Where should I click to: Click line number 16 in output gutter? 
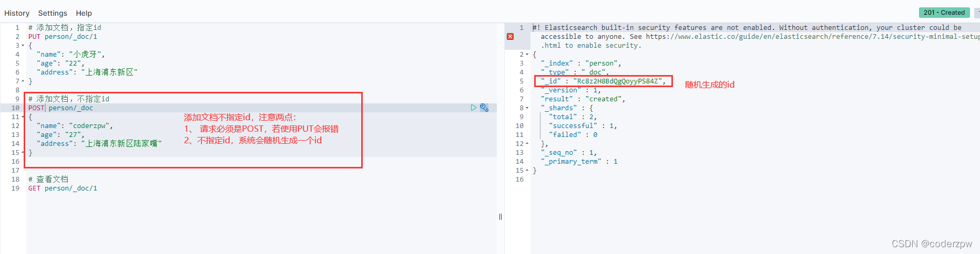[519, 179]
